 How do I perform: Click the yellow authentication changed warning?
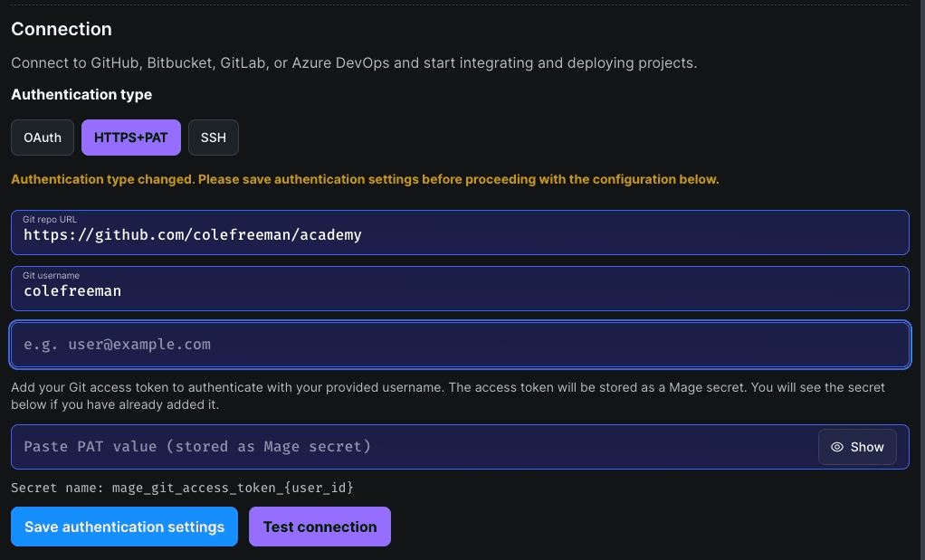pos(365,179)
